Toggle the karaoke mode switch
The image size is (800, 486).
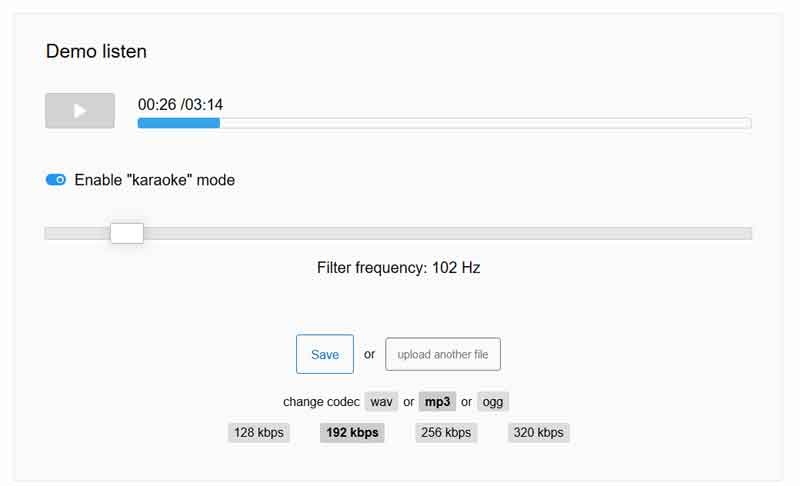[56, 180]
